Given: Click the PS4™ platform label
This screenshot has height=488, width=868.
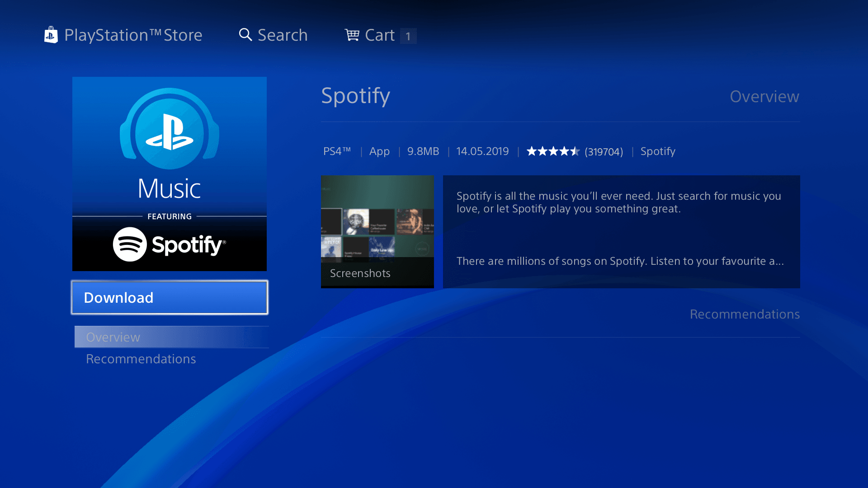Looking at the screenshot, I should tap(337, 151).
